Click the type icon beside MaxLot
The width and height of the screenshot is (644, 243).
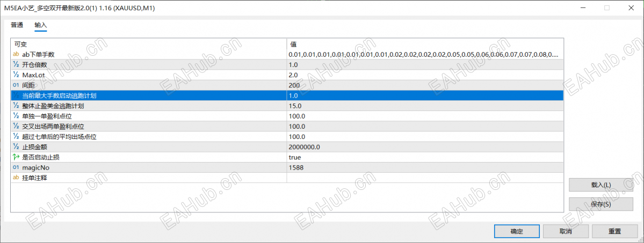coord(16,75)
